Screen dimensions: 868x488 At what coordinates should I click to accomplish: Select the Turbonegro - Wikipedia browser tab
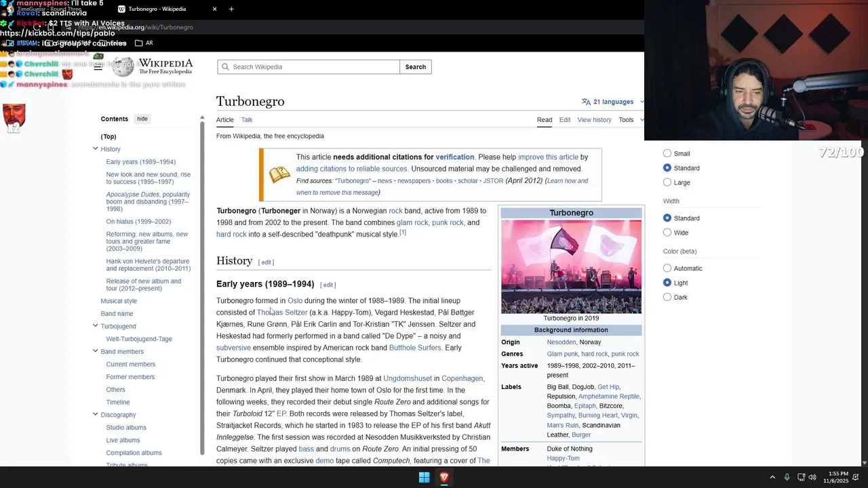point(166,9)
